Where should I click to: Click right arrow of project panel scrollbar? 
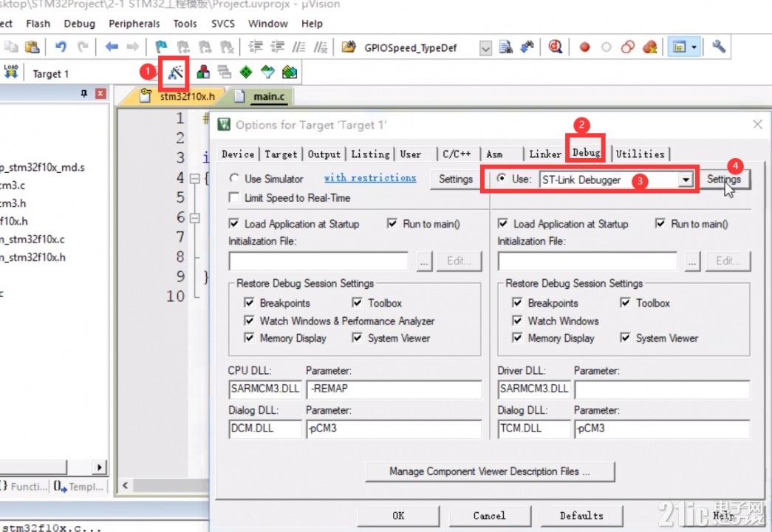[100, 467]
